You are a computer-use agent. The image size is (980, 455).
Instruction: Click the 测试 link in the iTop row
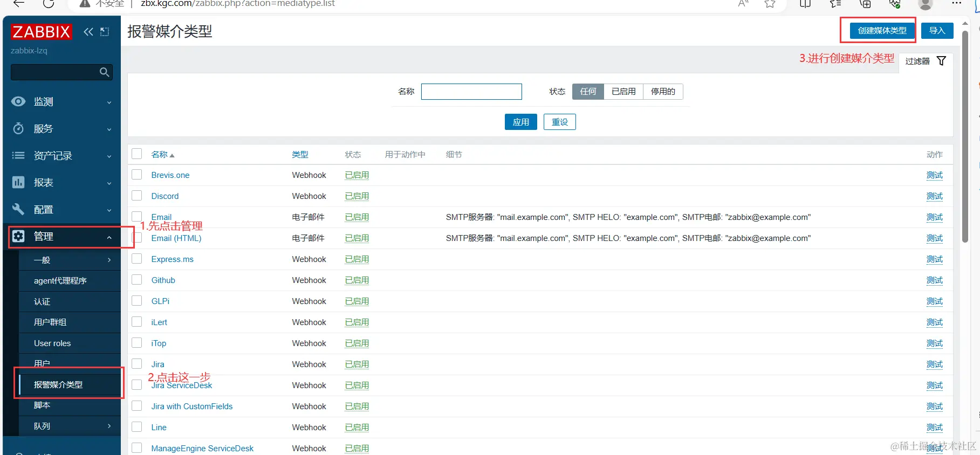click(935, 343)
